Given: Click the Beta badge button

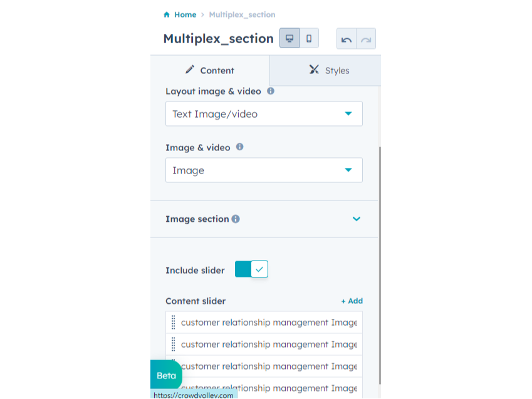Looking at the screenshot, I should point(166,375).
